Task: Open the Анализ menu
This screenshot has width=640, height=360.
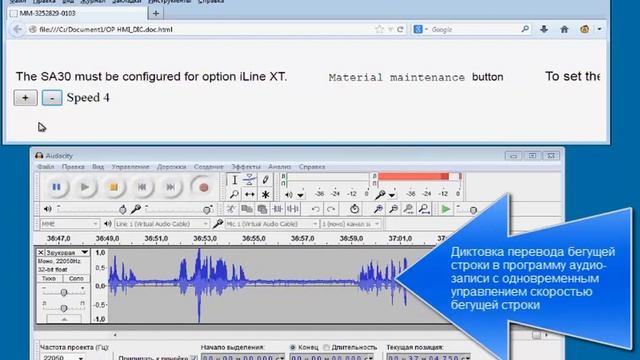Action: click(280, 167)
